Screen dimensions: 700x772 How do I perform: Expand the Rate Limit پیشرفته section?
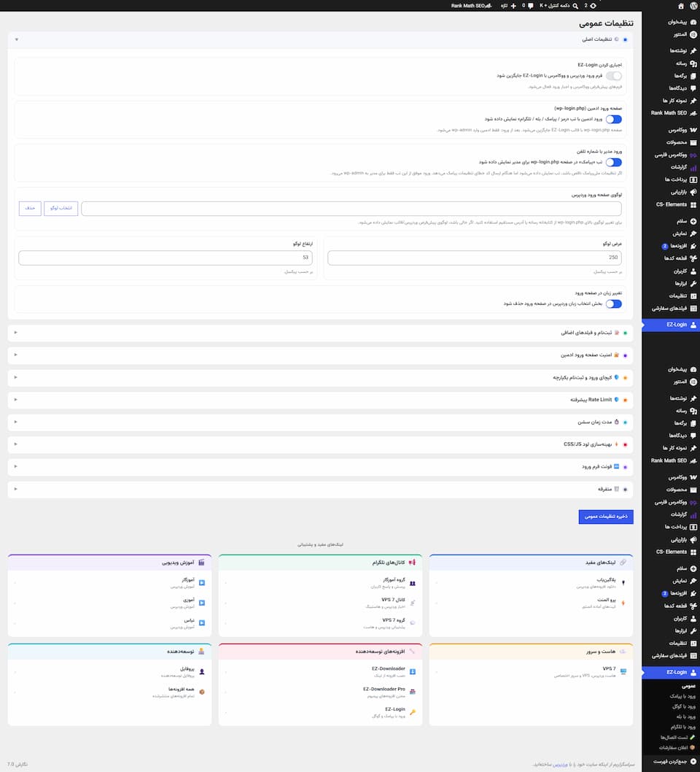pos(320,400)
